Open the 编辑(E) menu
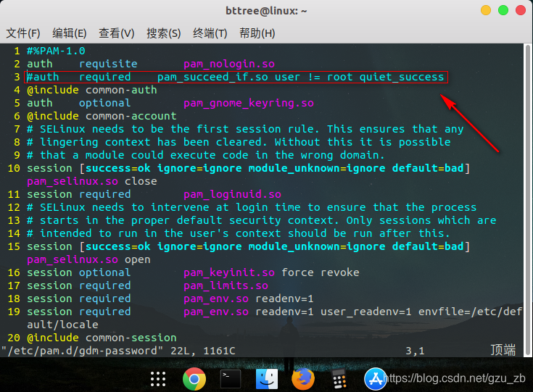Image resolution: width=533 pixels, height=392 pixels. click(70, 33)
